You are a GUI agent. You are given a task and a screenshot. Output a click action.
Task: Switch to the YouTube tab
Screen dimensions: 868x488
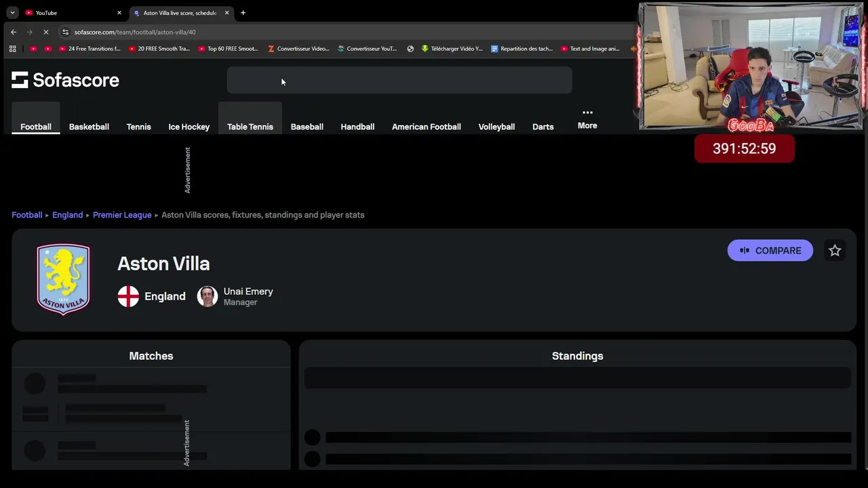tap(73, 13)
